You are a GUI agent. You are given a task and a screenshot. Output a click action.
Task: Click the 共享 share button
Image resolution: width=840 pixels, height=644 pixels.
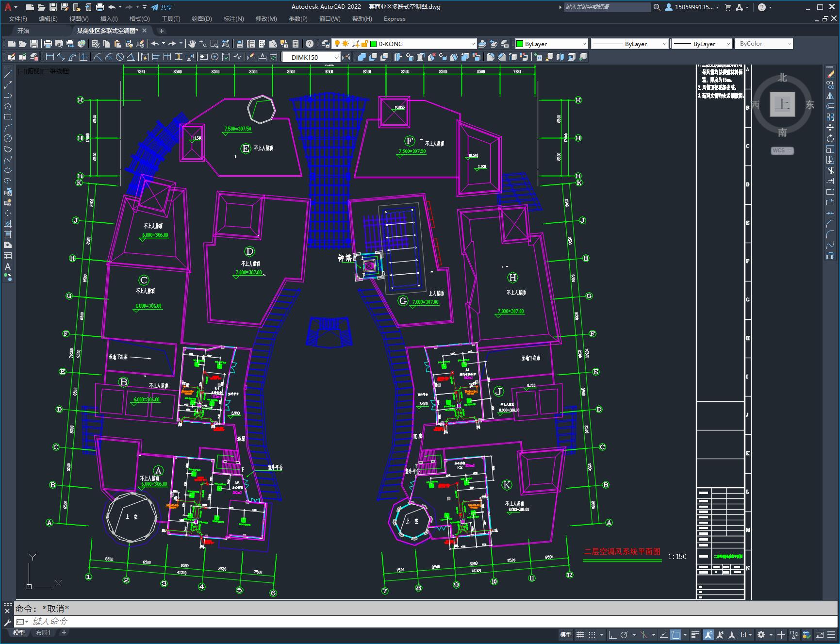[x=162, y=7]
